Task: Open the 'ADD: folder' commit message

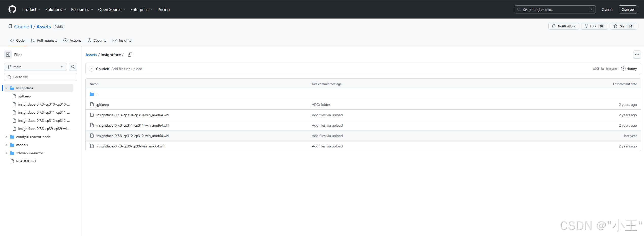Action: [321, 105]
